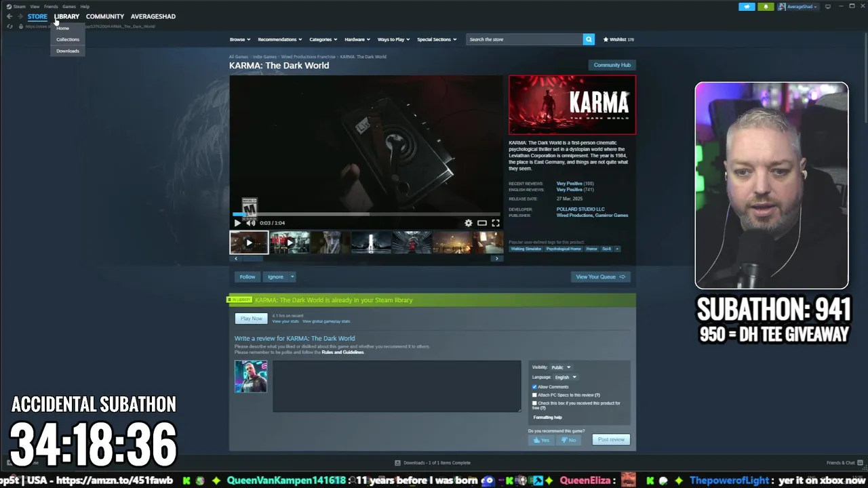Click the Search the store field
The height and width of the screenshot is (488, 868).
(x=524, y=39)
